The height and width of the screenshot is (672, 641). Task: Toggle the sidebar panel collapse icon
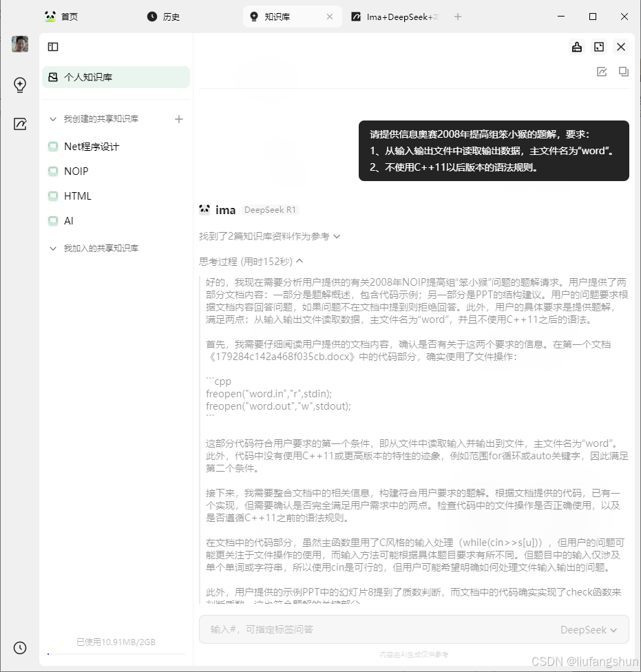tap(53, 47)
